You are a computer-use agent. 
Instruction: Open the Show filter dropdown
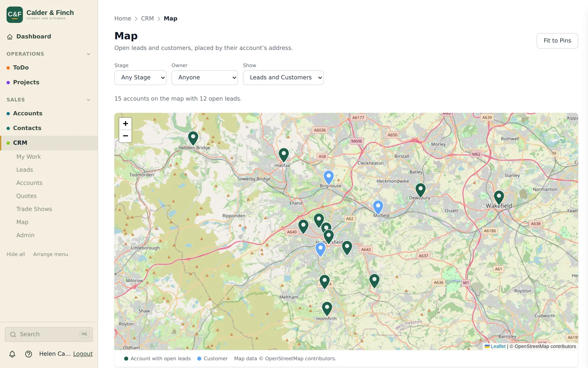(283, 78)
